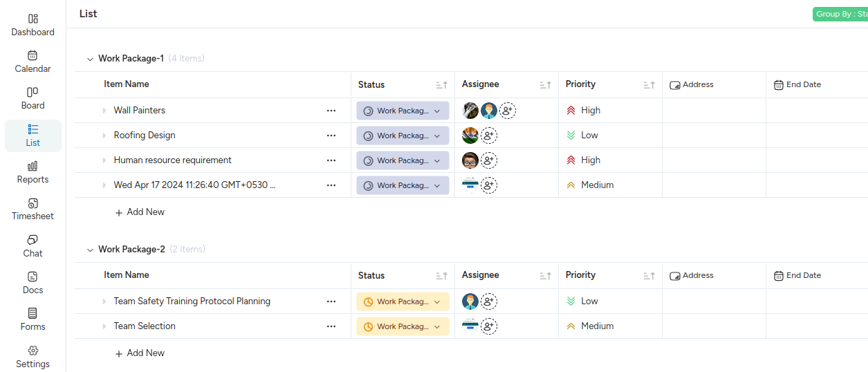Go to the Timesheet section
The image size is (868, 372).
pos(33,209)
